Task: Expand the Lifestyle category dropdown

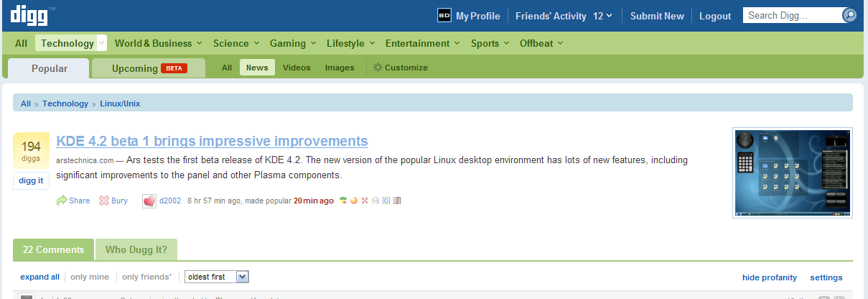Action: point(371,44)
